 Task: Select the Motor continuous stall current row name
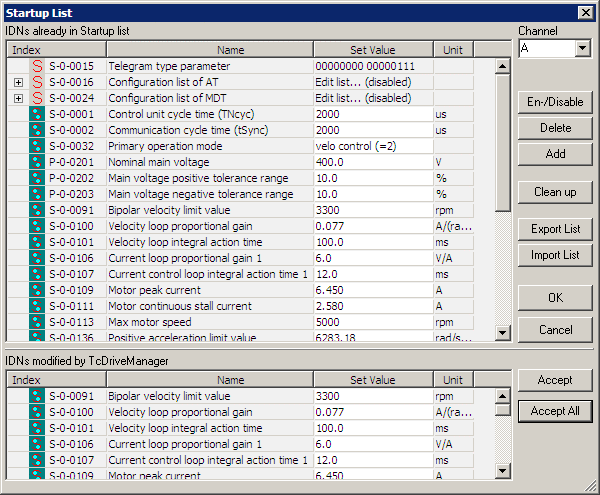pyautogui.click(x=180, y=306)
